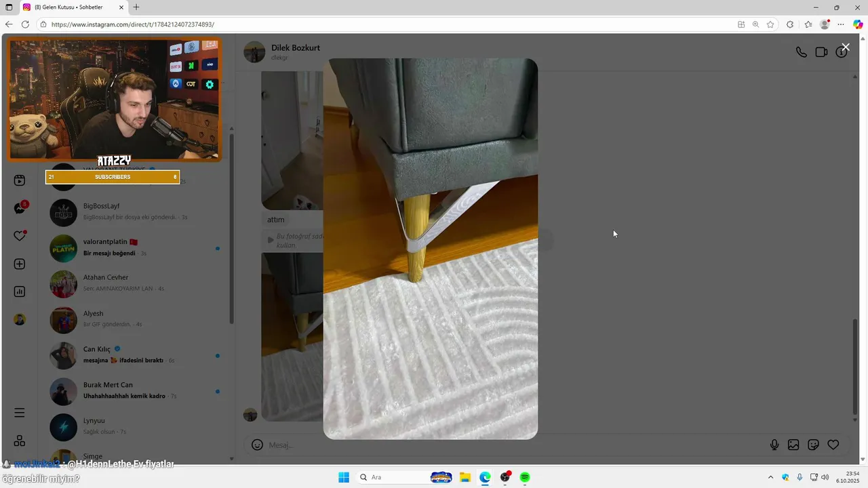Open Reels from Instagram sidebar
This screenshot has height=488, width=868.
[20, 180]
